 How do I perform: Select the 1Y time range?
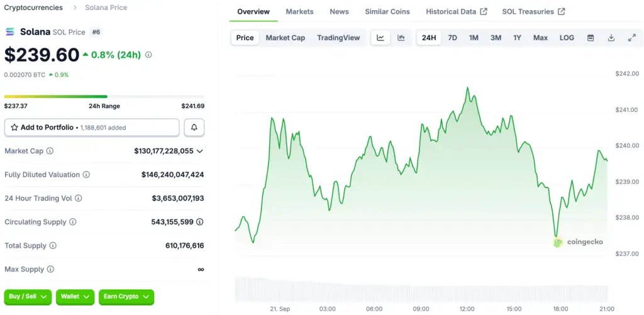point(517,38)
